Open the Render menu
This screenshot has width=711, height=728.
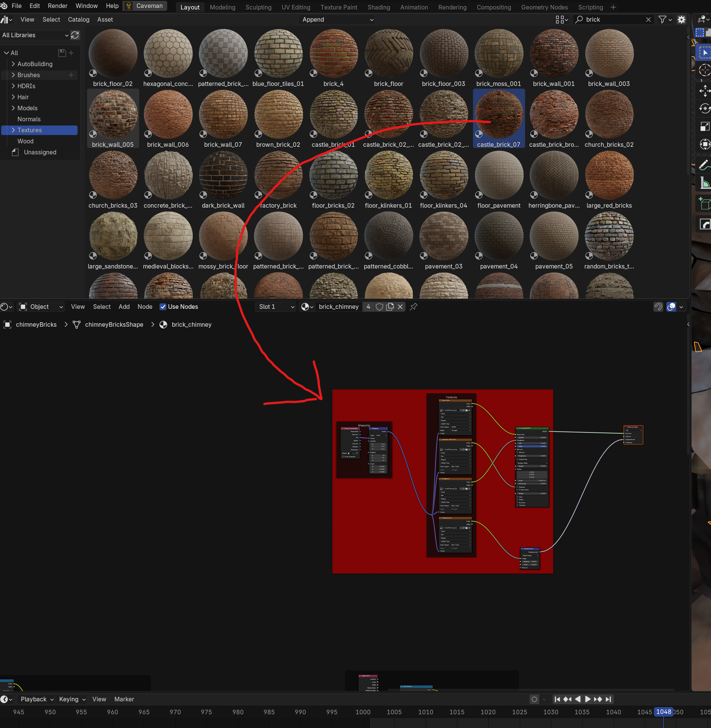click(57, 6)
